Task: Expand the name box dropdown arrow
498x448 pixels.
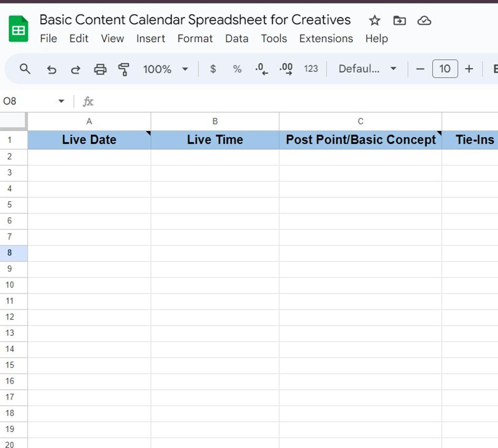Action: click(61, 102)
